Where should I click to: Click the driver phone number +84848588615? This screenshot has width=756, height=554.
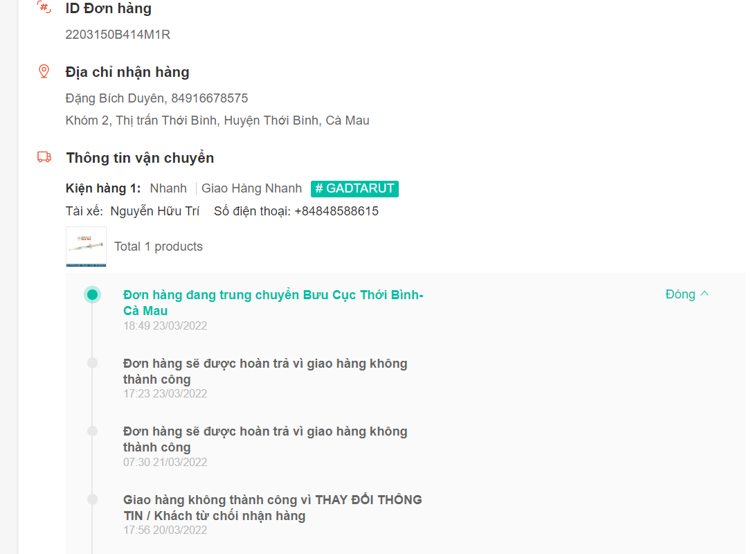336,211
